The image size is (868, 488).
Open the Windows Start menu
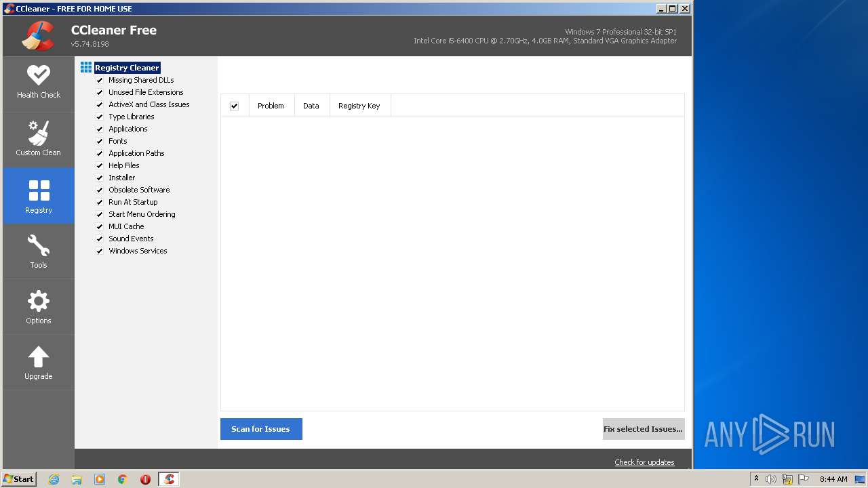[19, 479]
